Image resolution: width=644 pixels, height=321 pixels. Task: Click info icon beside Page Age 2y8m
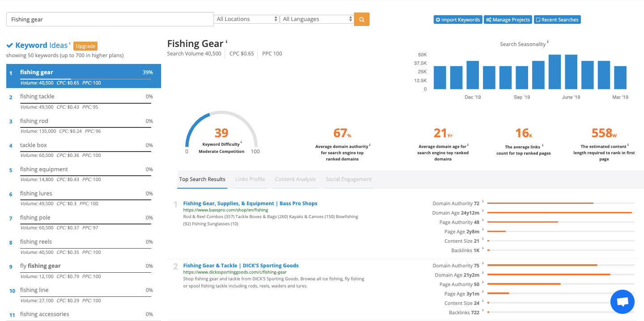click(x=483, y=230)
